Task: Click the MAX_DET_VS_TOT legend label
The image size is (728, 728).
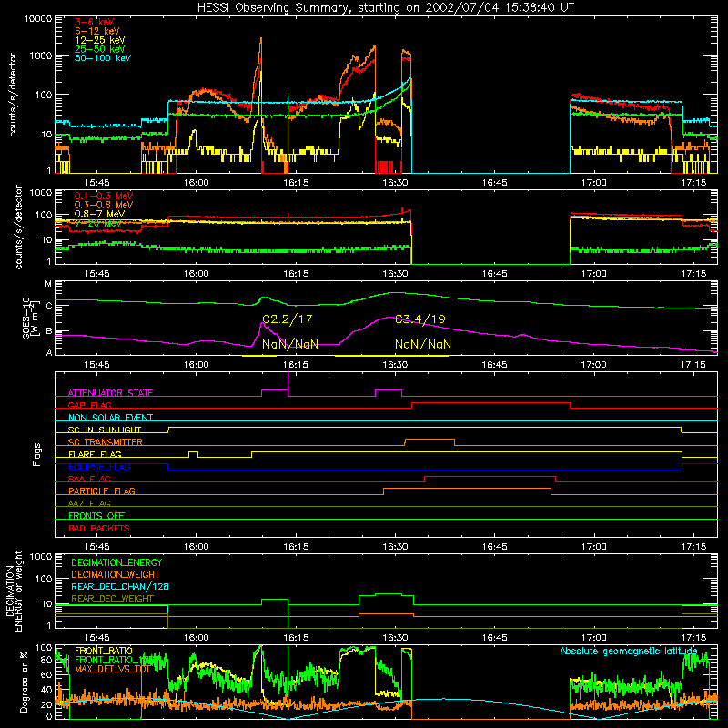Action: [112, 669]
